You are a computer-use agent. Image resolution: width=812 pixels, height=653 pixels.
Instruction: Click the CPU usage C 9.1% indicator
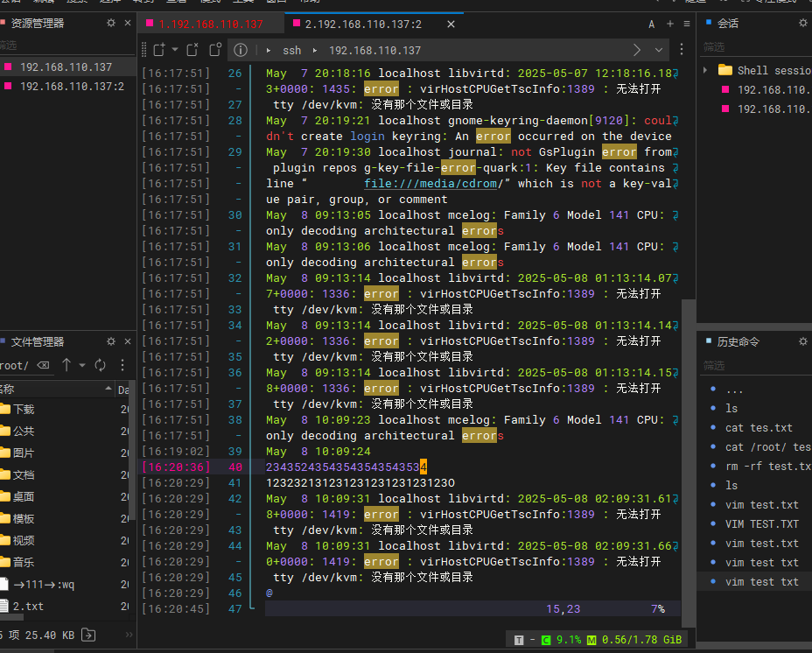coord(561,640)
